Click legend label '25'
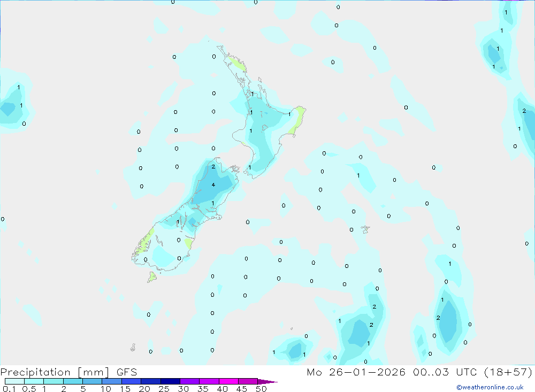The image size is (535, 392). pyautogui.click(x=164, y=389)
